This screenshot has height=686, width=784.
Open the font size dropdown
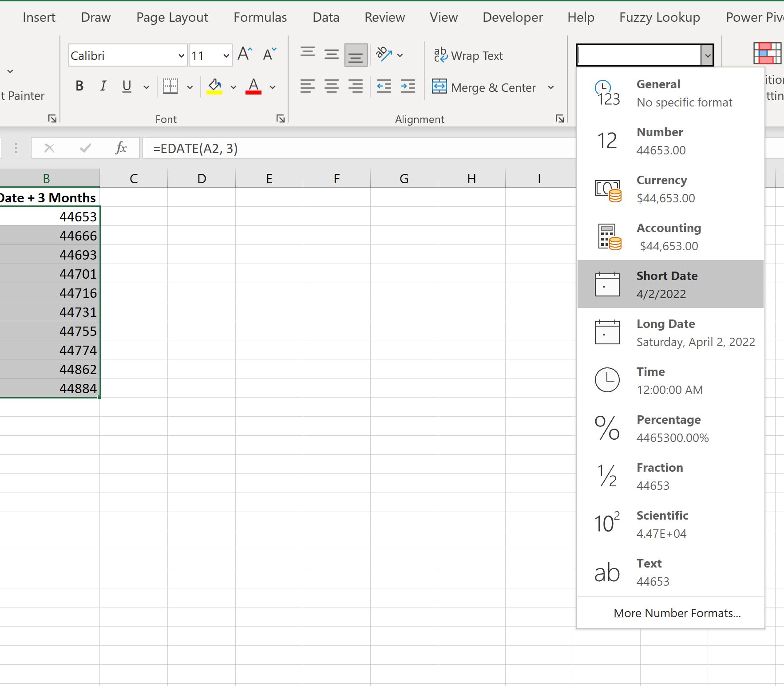[x=226, y=55]
